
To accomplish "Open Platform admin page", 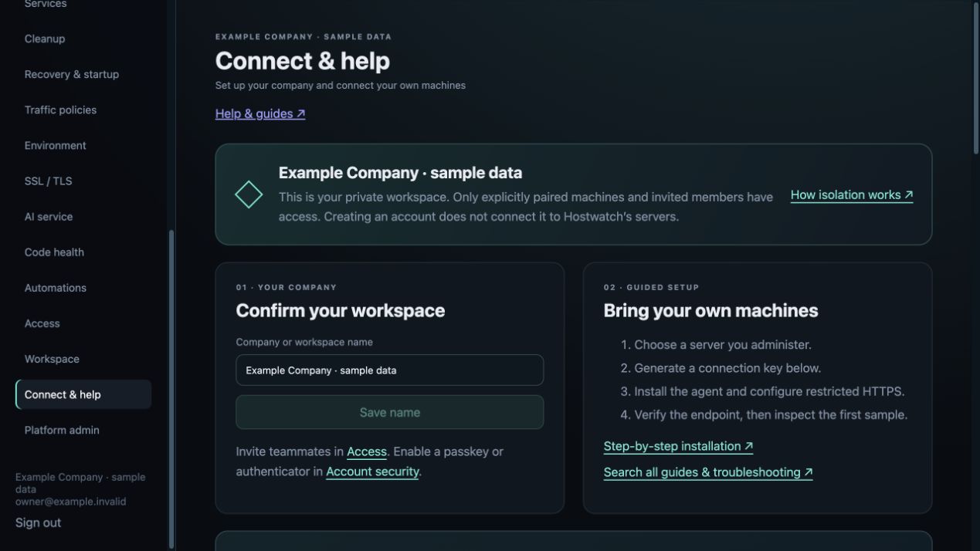I will pos(83,430).
